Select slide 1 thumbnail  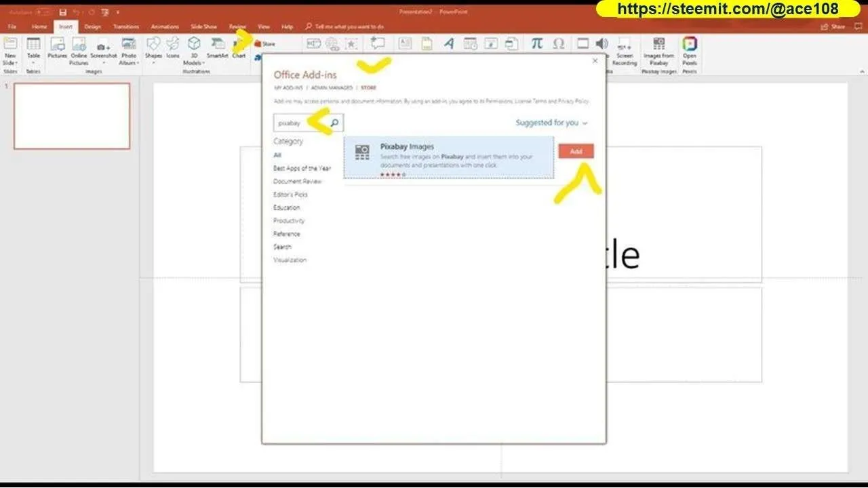click(x=72, y=116)
